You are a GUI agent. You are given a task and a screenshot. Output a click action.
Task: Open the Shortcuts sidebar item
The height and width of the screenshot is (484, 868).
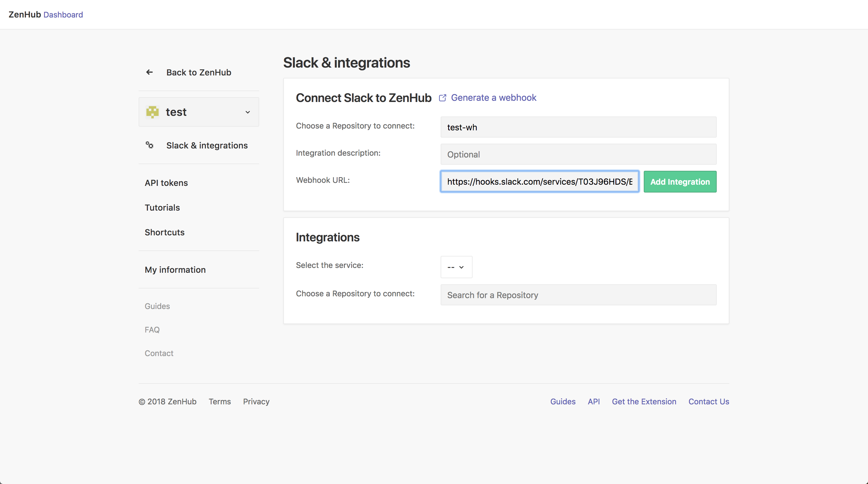click(165, 232)
